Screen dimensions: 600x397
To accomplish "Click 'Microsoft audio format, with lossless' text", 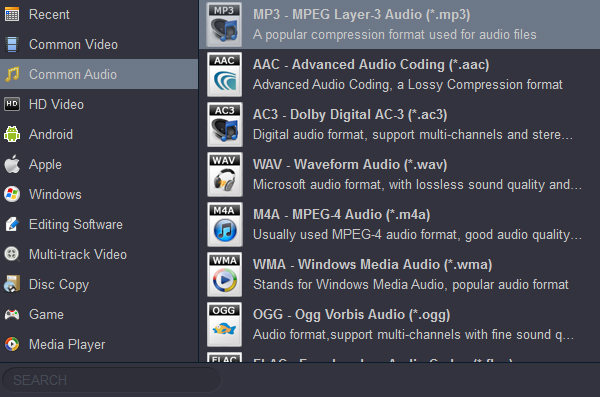I will 417,185.
